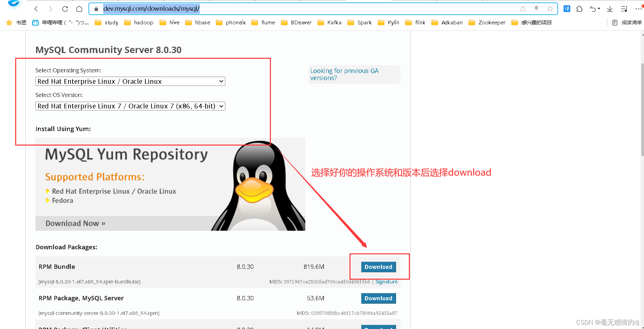Reload the page using the refresh icon

pos(65,9)
